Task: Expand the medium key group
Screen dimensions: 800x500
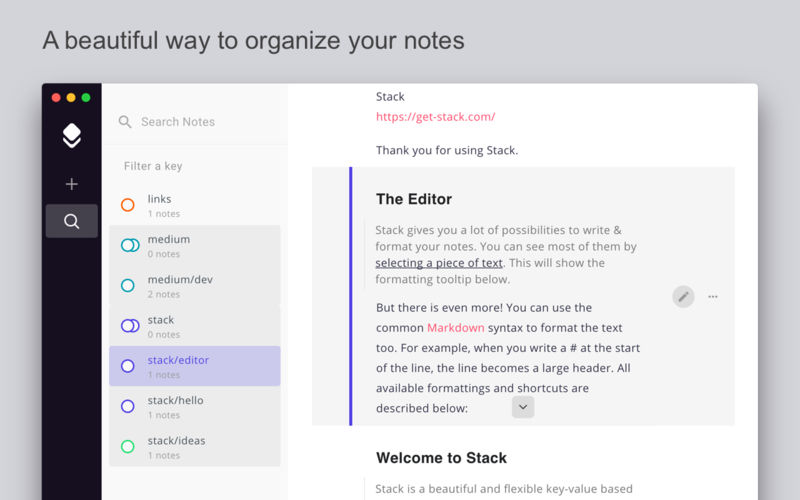Action: point(168,240)
